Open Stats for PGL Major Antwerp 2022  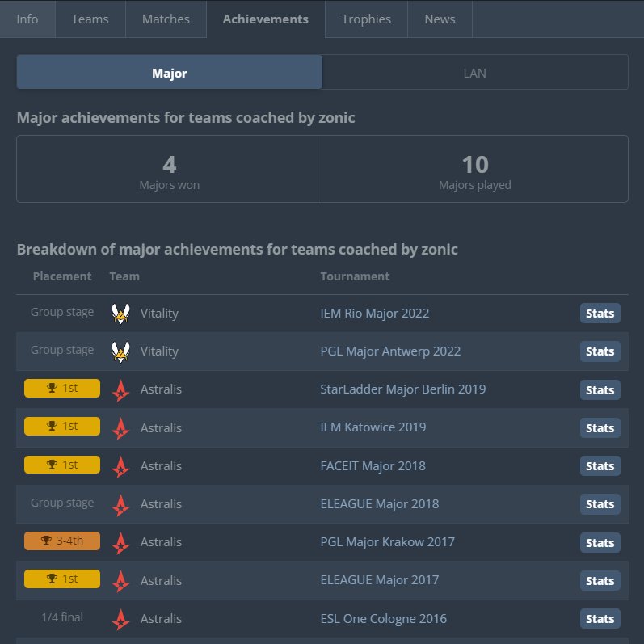click(x=600, y=351)
